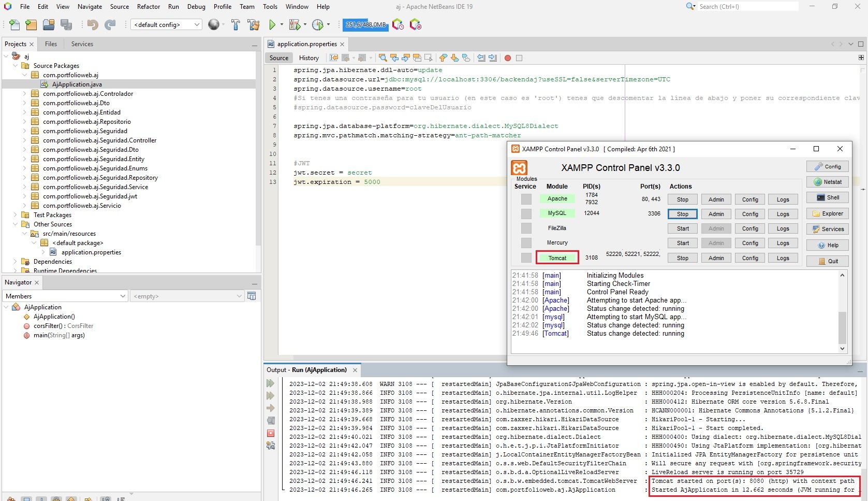Screen dimensions: 868x501
Task: Open Shell from the XAMPP side panel
Action: coord(828,197)
